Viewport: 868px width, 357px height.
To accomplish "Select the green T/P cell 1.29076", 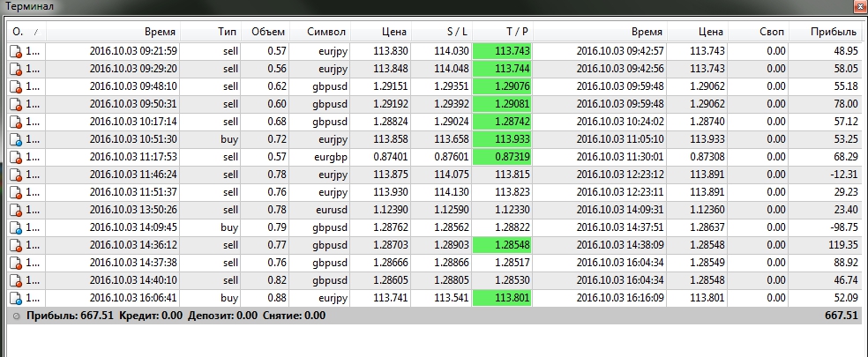I will [x=502, y=87].
